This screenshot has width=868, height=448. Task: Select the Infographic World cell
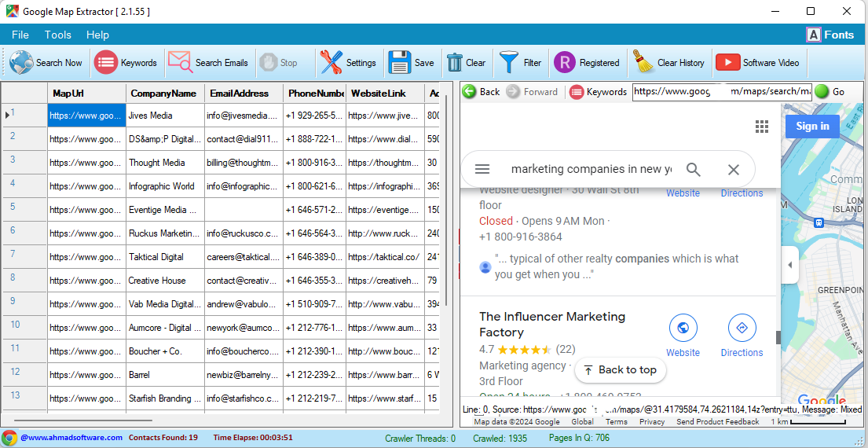point(165,186)
